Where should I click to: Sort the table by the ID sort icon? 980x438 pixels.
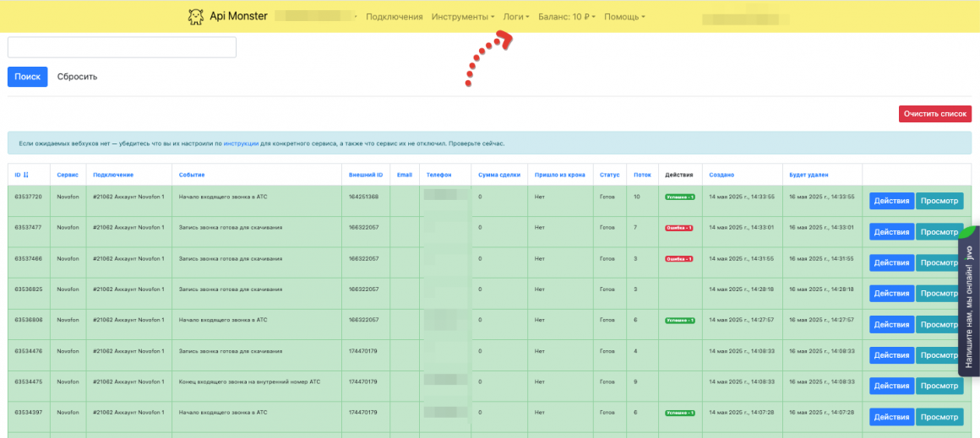coord(26,175)
